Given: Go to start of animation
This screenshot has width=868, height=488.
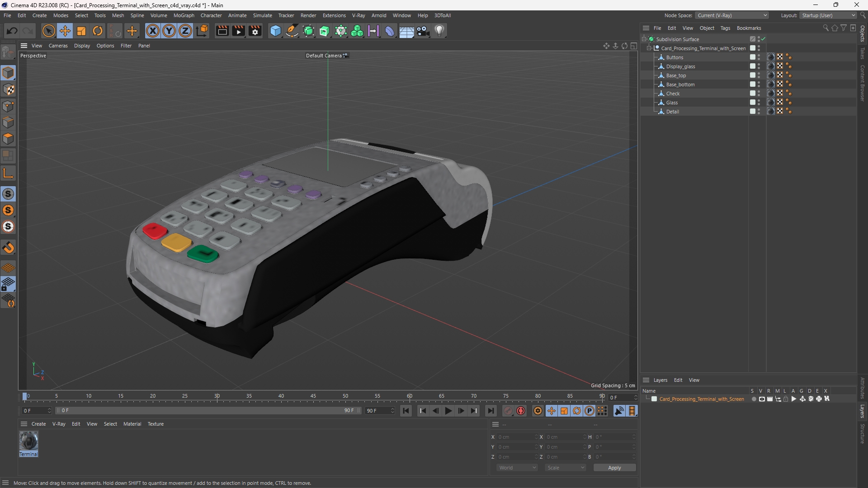Looking at the screenshot, I should (406, 411).
